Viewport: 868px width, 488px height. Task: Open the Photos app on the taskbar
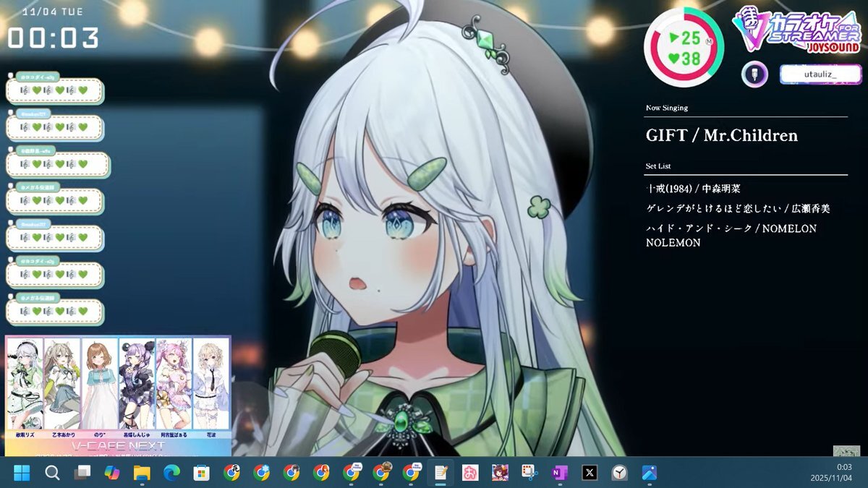pos(649,473)
